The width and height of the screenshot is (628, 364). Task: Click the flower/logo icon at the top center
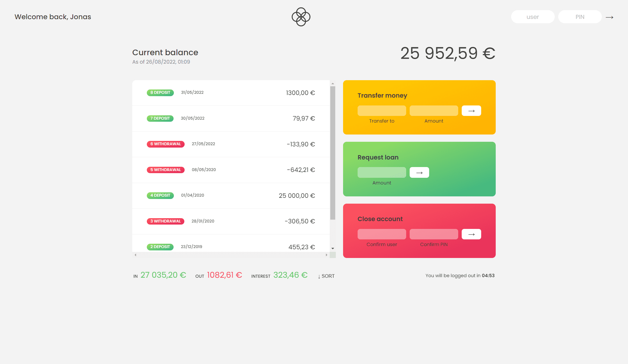[x=301, y=17]
